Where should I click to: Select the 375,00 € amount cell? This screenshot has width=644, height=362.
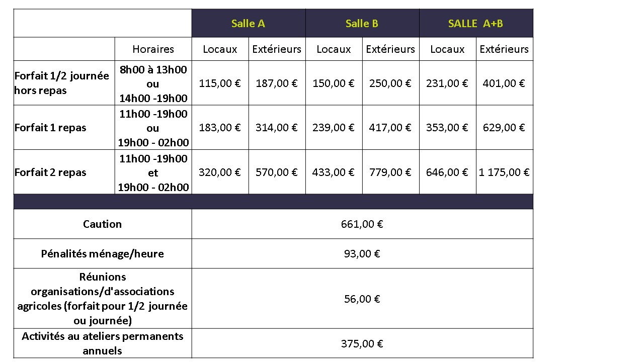pos(362,344)
